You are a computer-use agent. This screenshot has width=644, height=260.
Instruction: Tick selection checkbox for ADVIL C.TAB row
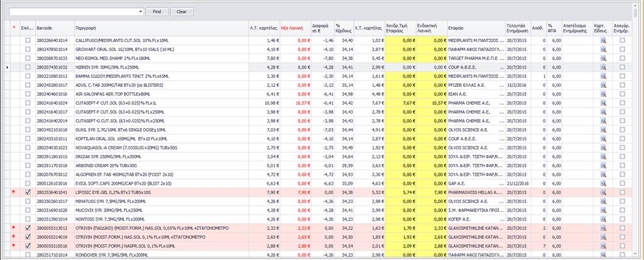28,85
